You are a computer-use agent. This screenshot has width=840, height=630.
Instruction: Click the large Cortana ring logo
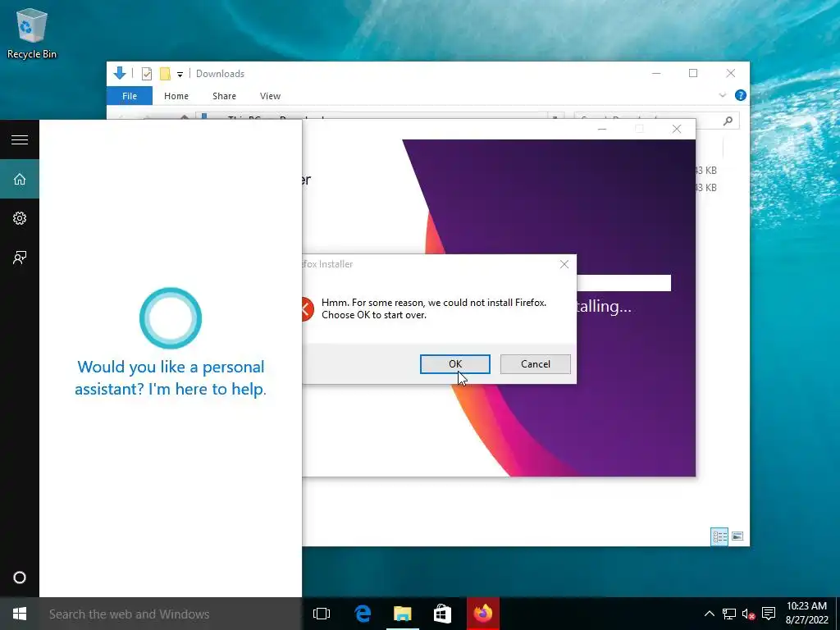(x=171, y=318)
